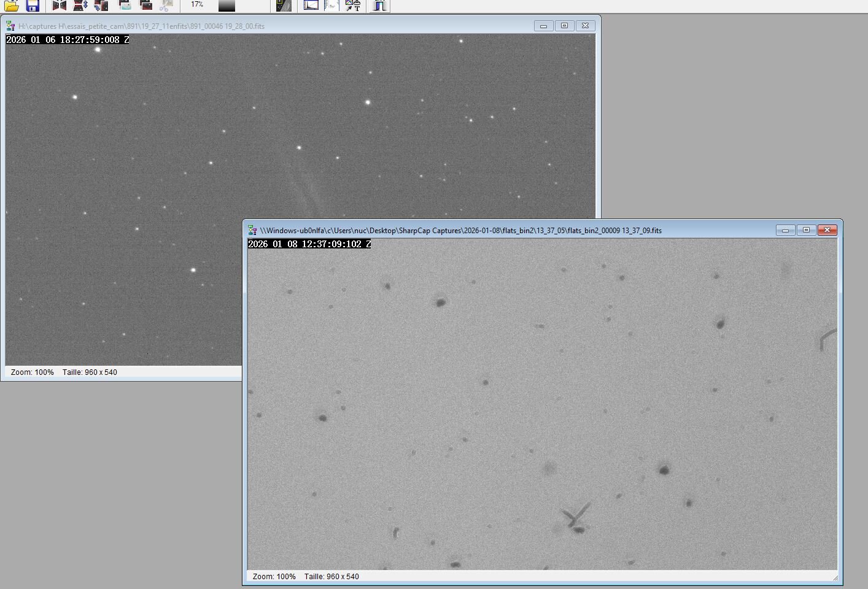
Task: Click the greyed-out scissors cut icon
Action: pos(166,6)
